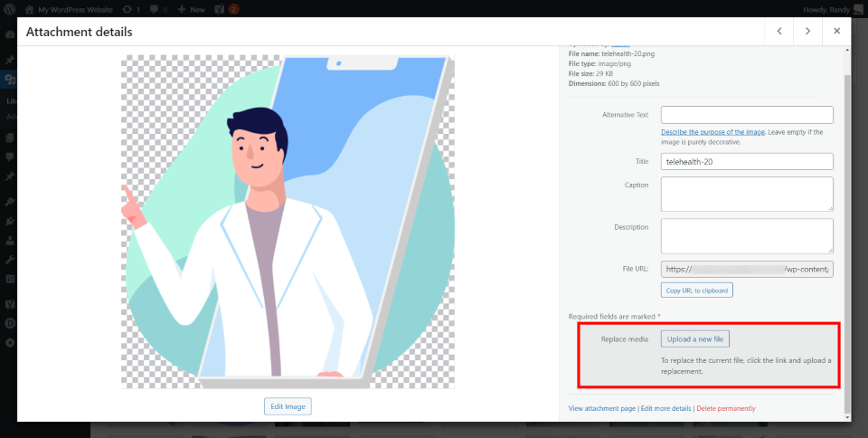
Task: Open the Appearance paintbrush icon in sidebar
Action: pyautogui.click(x=9, y=202)
